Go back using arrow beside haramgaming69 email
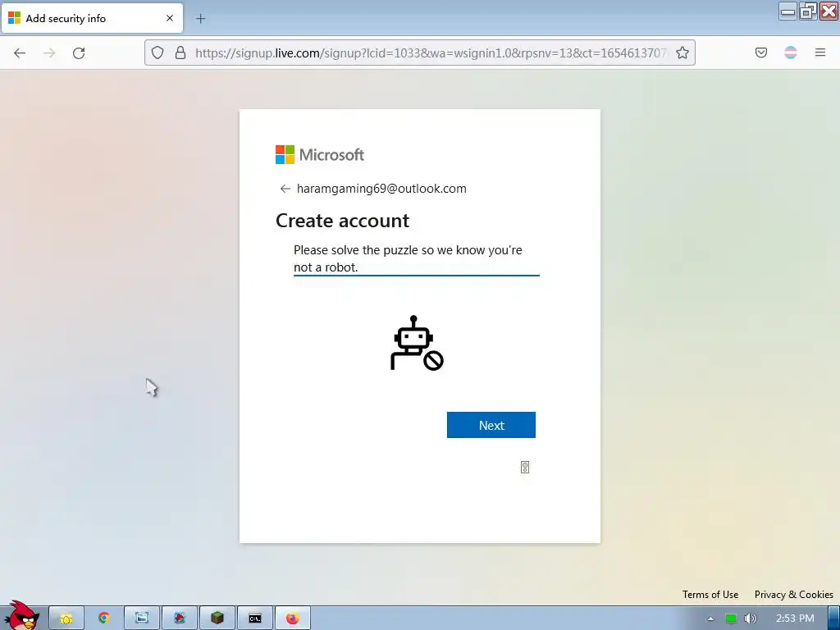This screenshot has height=630, width=840. click(x=285, y=189)
